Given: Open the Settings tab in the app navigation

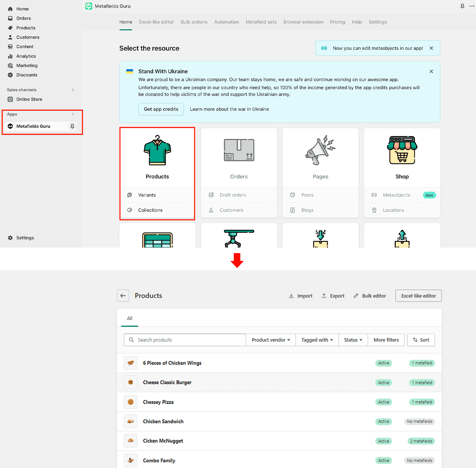Looking at the screenshot, I should (378, 22).
